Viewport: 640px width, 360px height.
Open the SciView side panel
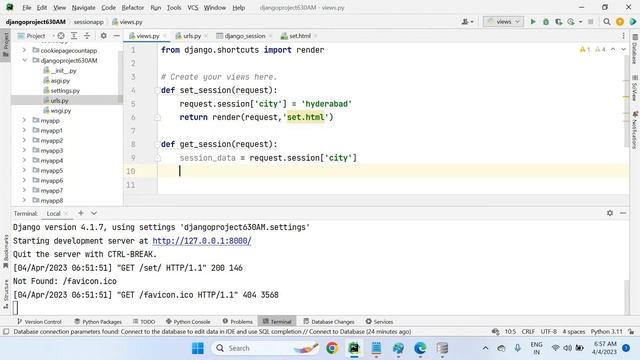(x=635, y=89)
